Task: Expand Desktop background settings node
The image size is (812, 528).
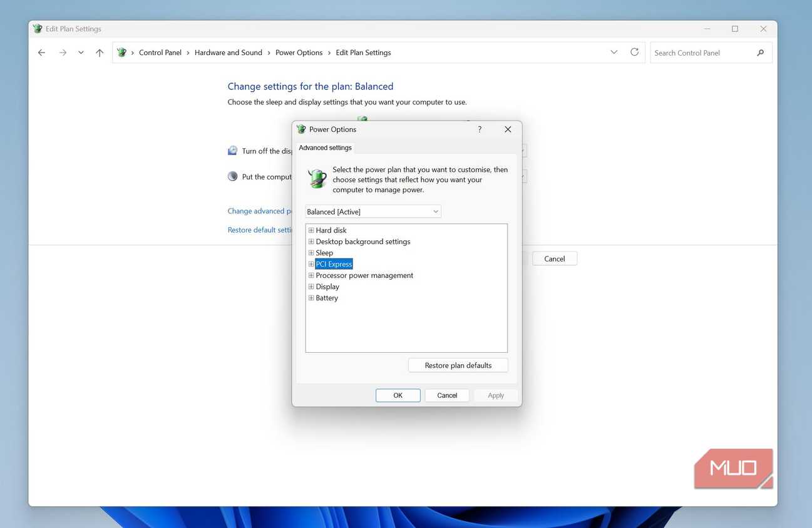Action: 311,241
